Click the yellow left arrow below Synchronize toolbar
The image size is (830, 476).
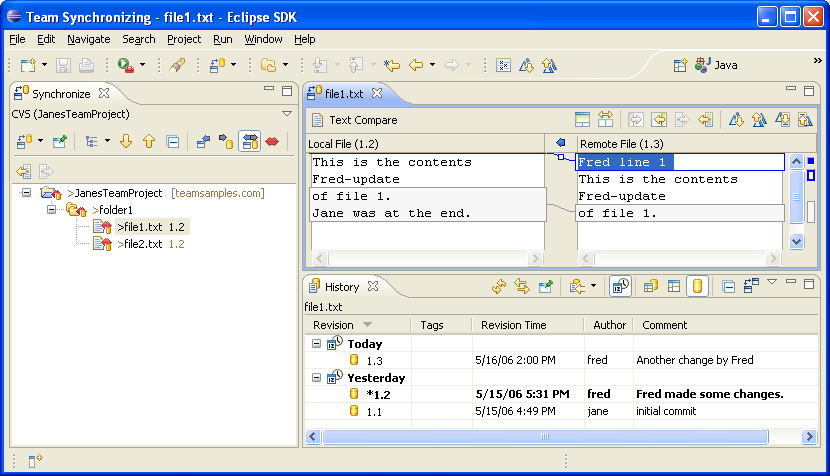click(23, 171)
